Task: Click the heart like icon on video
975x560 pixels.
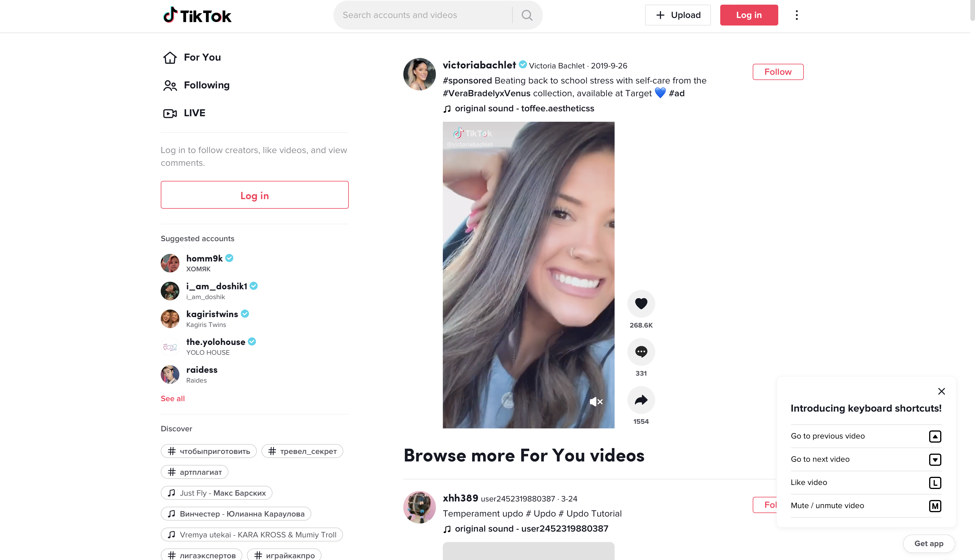Action: (x=641, y=303)
